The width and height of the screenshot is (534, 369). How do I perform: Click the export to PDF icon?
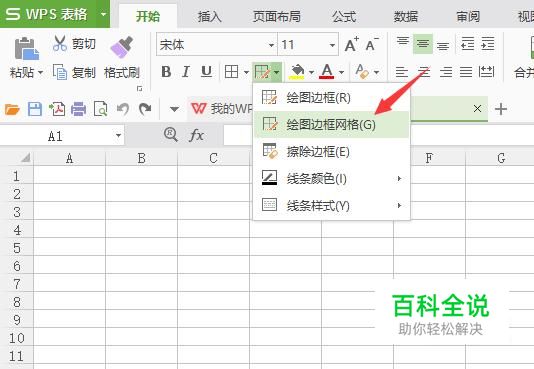[x=57, y=109]
